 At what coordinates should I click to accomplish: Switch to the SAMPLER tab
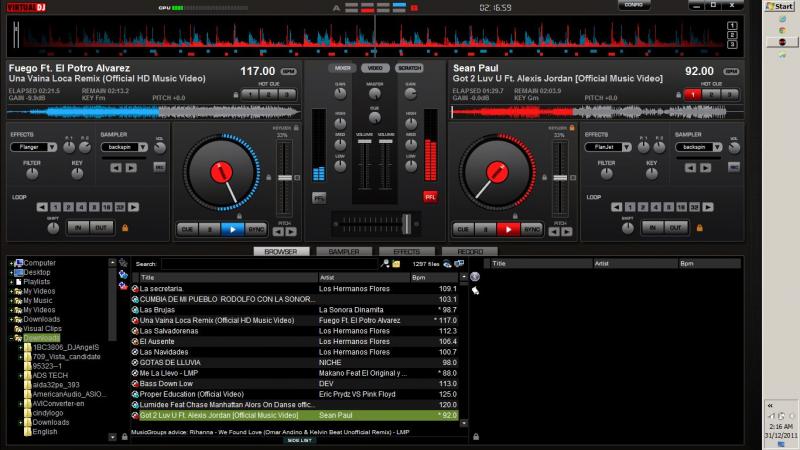click(343, 252)
